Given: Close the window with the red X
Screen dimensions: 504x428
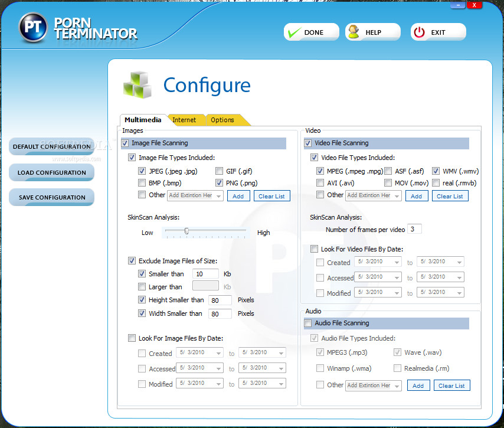Looking at the screenshot, I should click(474, 5).
